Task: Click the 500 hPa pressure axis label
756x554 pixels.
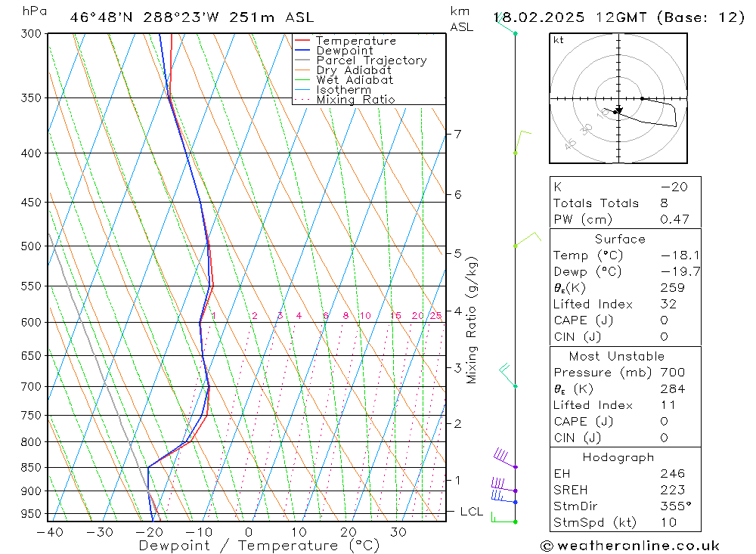Action: click(x=32, y=246)
